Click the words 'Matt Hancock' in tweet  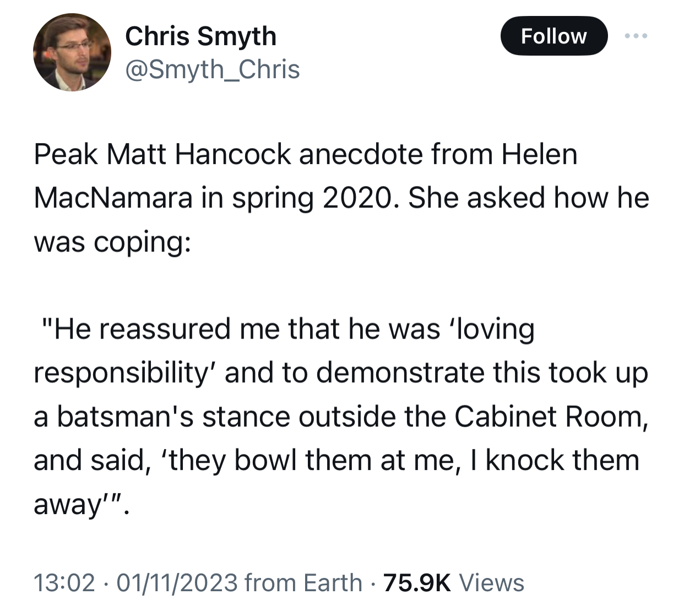point(198,154)
